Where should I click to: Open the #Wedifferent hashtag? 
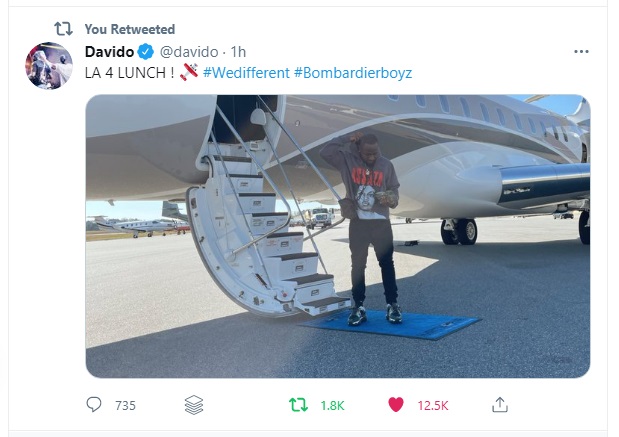pos(246,73)
